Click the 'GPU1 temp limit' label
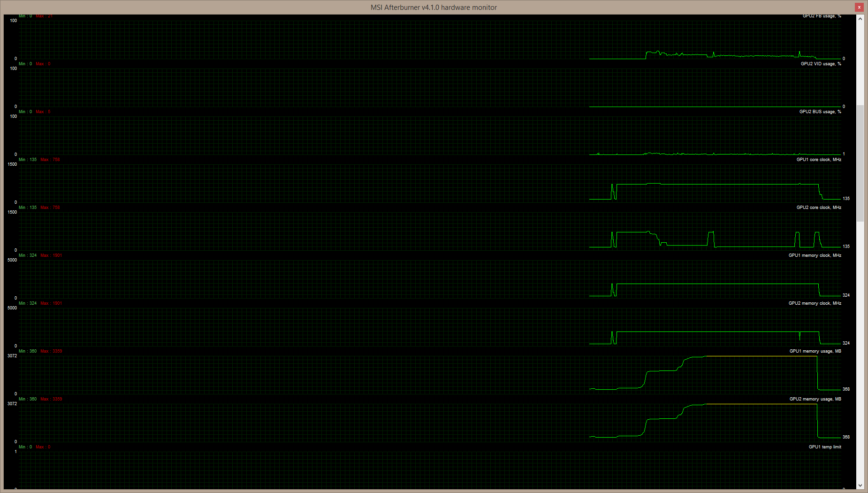 [x=825, y=447]
